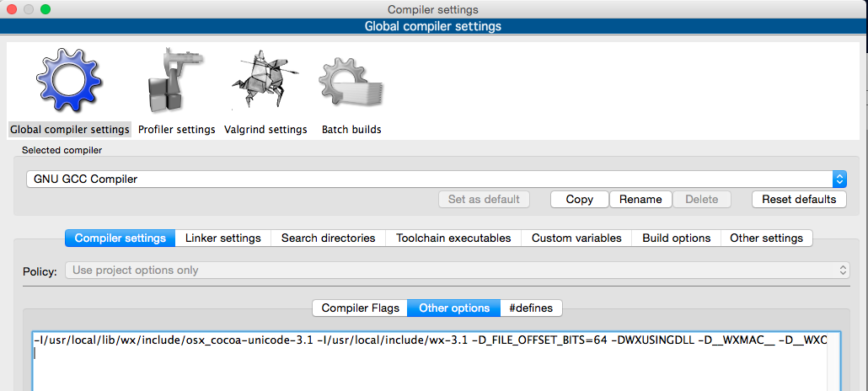Click the Reset defaults button

(x=800, y=200)
